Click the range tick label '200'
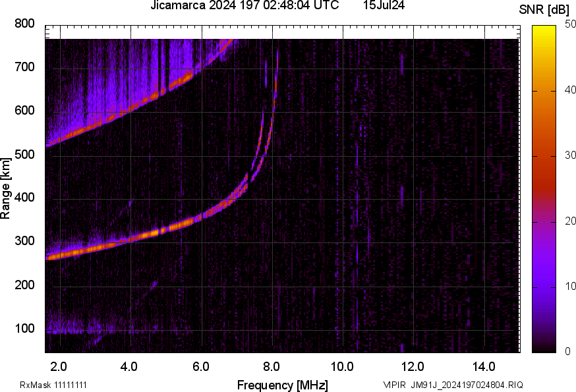 pos(24,285)
